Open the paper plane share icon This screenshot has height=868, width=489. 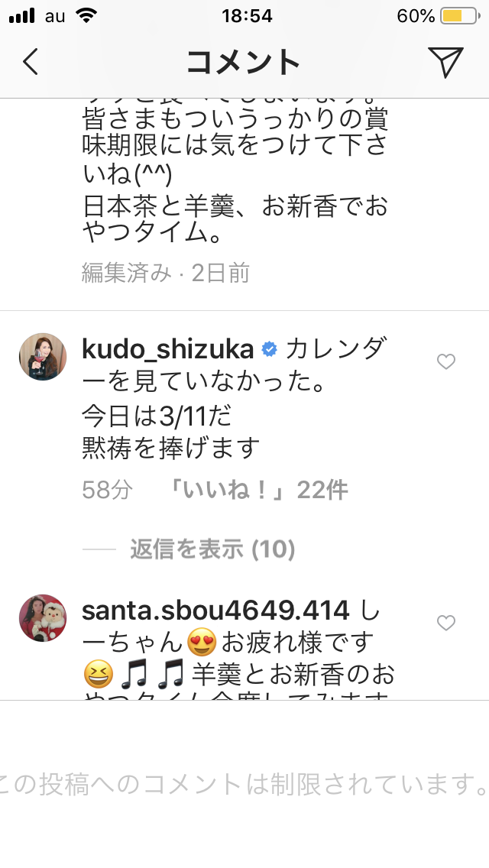click(445, 61)
